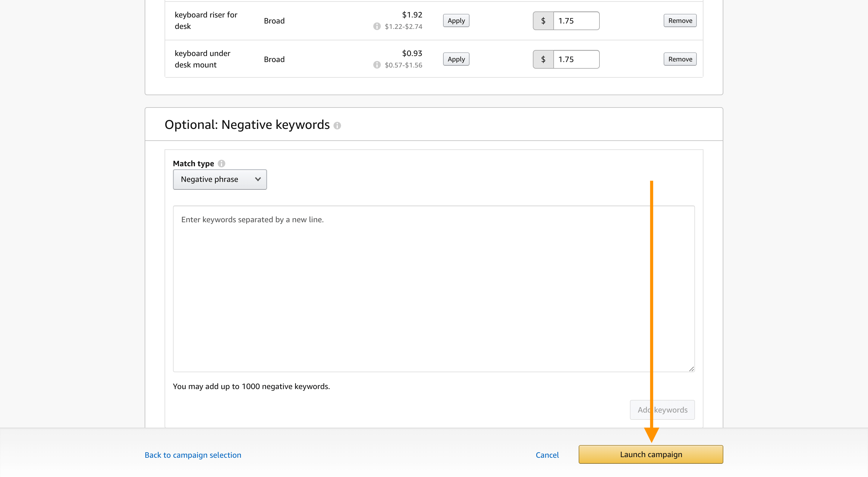Click the textarea resize handle corner
868x477 pixels.
pyautogui.click(x=691, y=369)
